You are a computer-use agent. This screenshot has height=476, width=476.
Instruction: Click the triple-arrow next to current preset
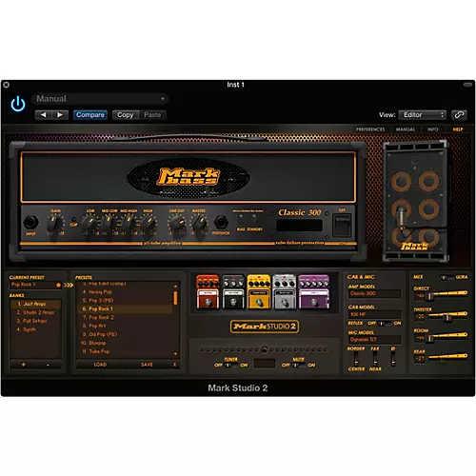(x=69, y=285)
